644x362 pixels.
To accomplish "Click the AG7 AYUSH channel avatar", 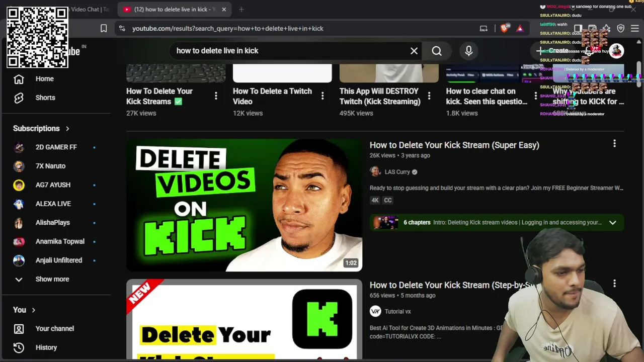I will [x=19, y=185].
